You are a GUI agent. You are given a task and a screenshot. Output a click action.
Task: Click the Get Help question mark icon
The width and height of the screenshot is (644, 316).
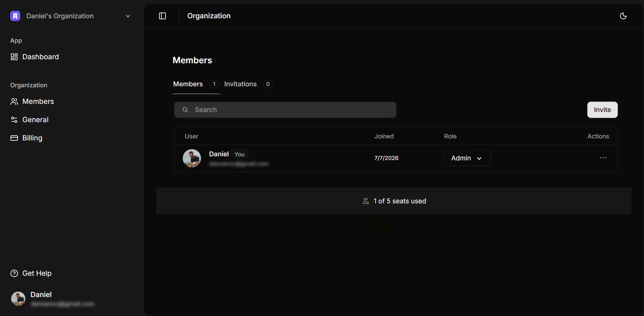pyautogui.click(x=14, y=273)
